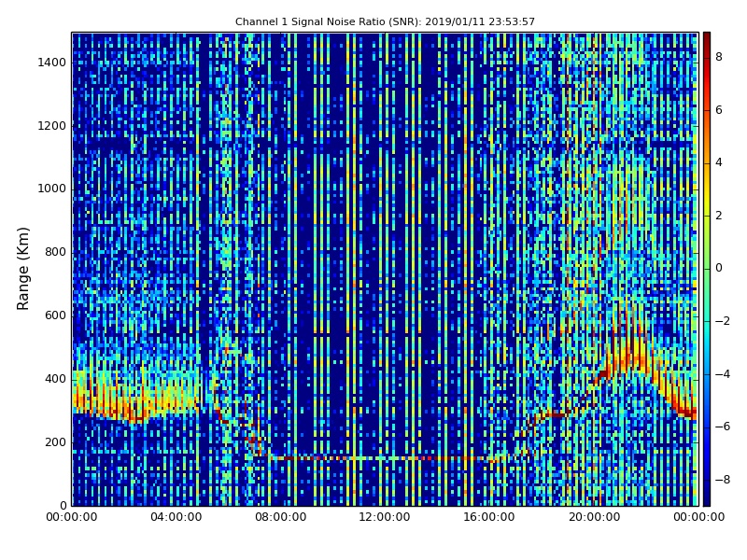Click the colorbar label −2

point(723,321)
